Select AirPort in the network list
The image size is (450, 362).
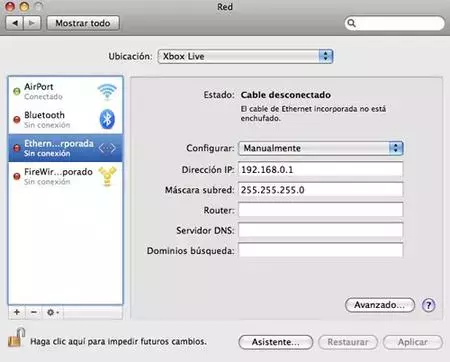coord(66,91)
